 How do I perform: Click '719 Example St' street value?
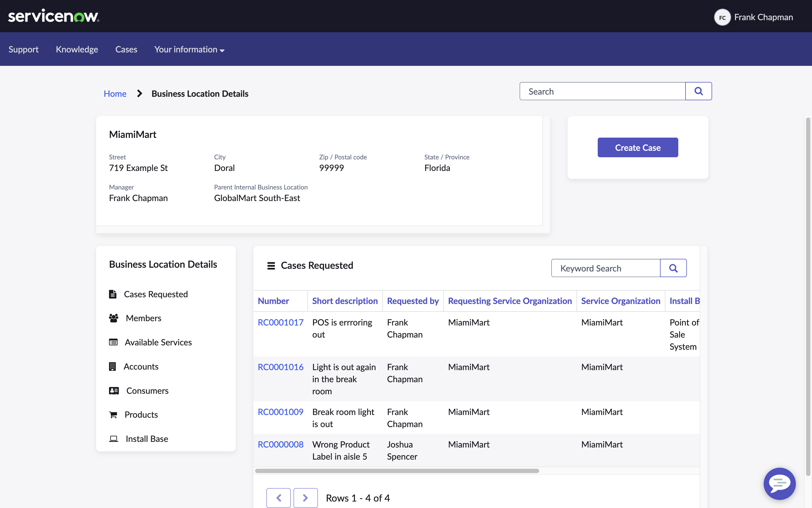138,168
